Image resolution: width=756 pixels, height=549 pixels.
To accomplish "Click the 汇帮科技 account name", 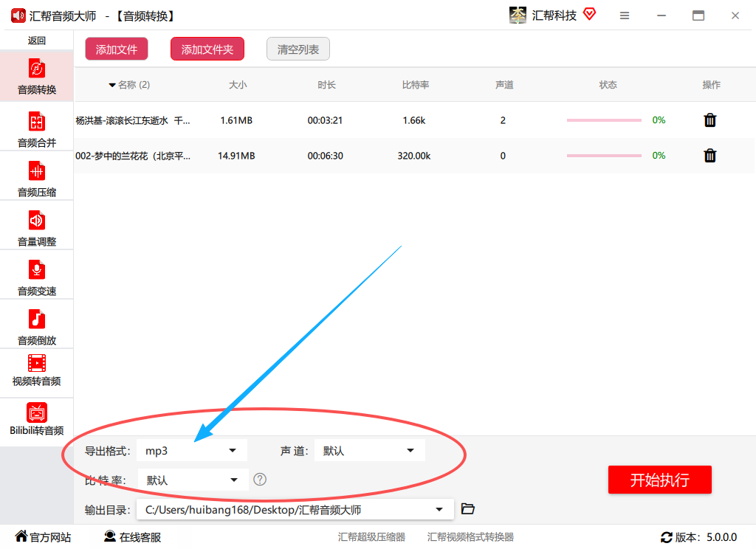I will tap(554, 15).
